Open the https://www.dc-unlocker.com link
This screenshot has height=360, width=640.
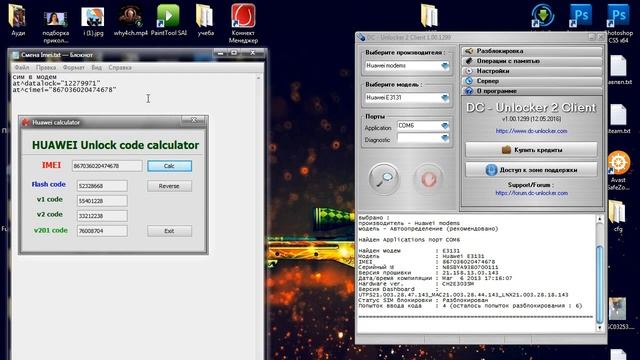tap(531, 131)
